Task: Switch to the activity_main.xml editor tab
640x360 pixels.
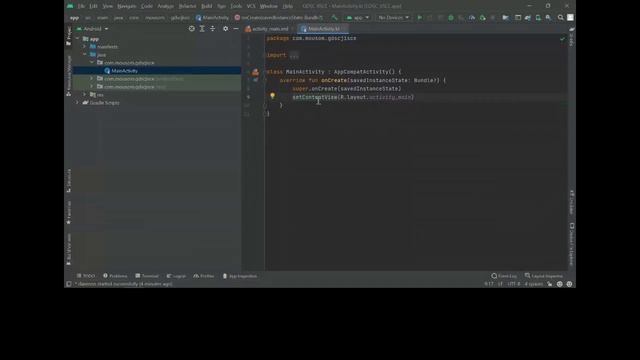Action: pyautogui.click(x=267, y=29)
